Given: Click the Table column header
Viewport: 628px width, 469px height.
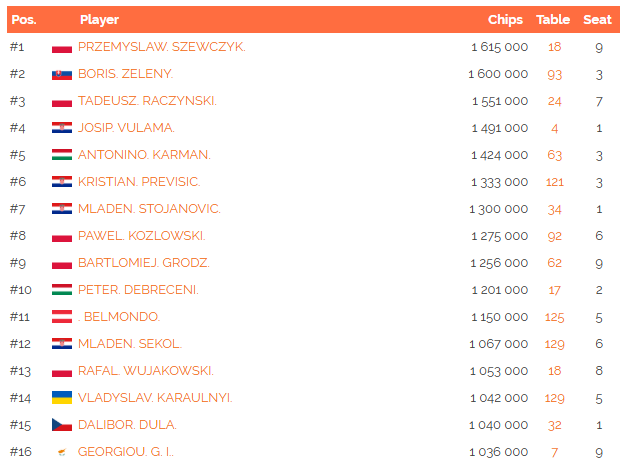Looking at the screenshot, I should click(553, 19).
